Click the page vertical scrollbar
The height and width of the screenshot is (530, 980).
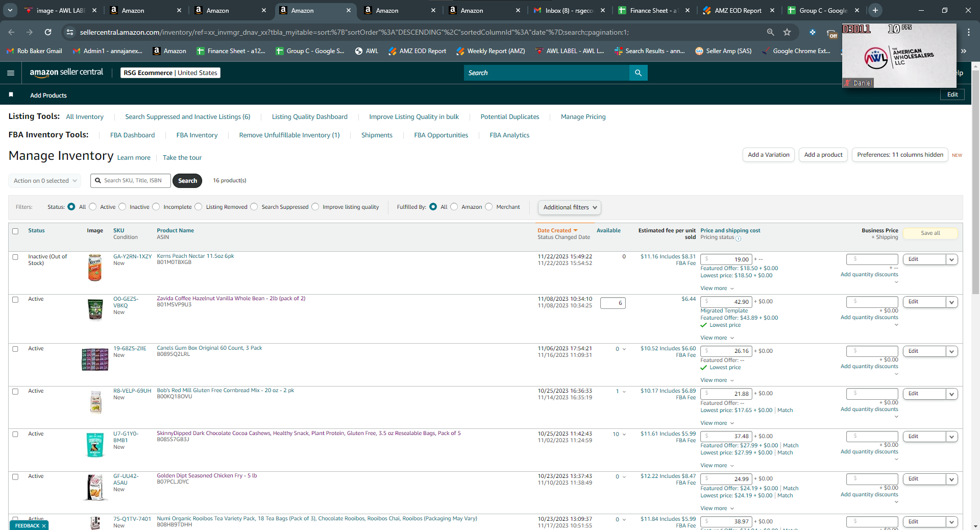tap(975, 182)
